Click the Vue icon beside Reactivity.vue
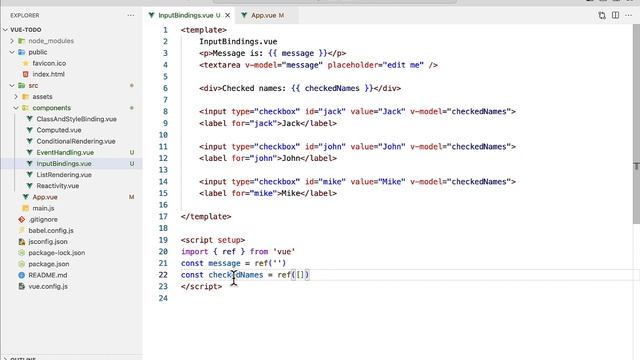The width and height of the screenshot is (640, 360). [x=29, y=186]
